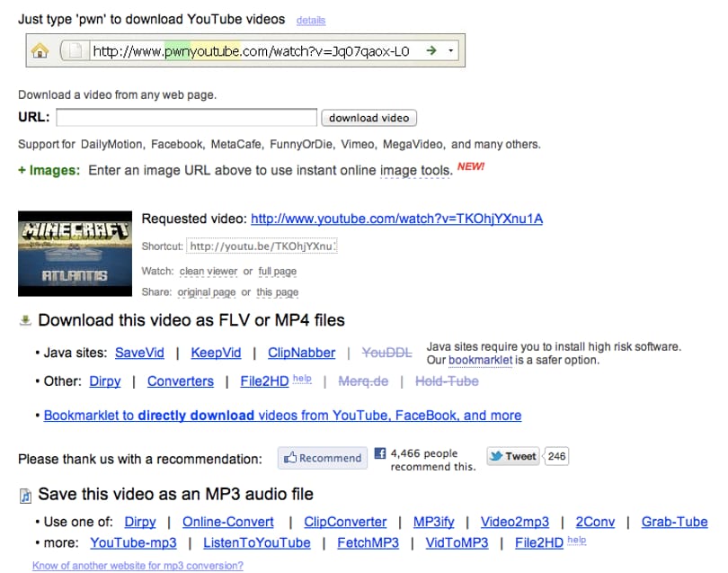Open FetchMP3 link

pyautogui.click(x=368, y=542)
